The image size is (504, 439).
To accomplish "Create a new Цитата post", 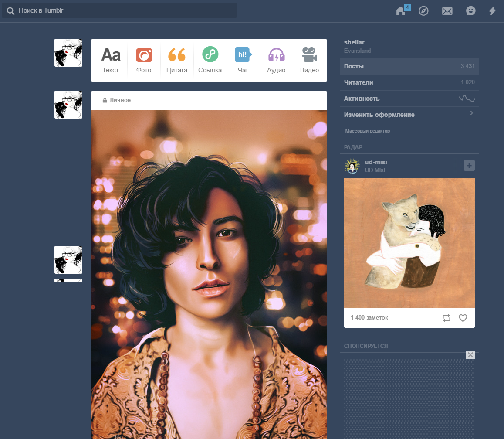I will (x=177, y=60).
